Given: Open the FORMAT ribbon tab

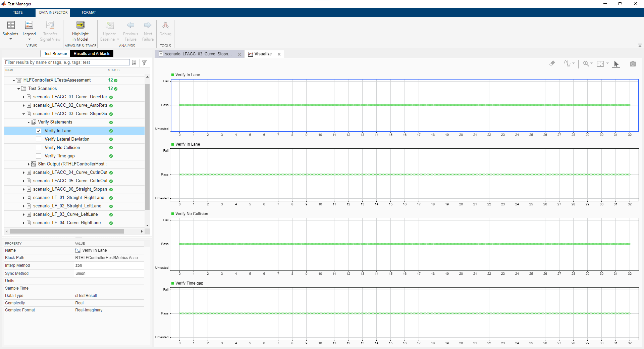Looking at the screenshot, I should pos(89,12).
